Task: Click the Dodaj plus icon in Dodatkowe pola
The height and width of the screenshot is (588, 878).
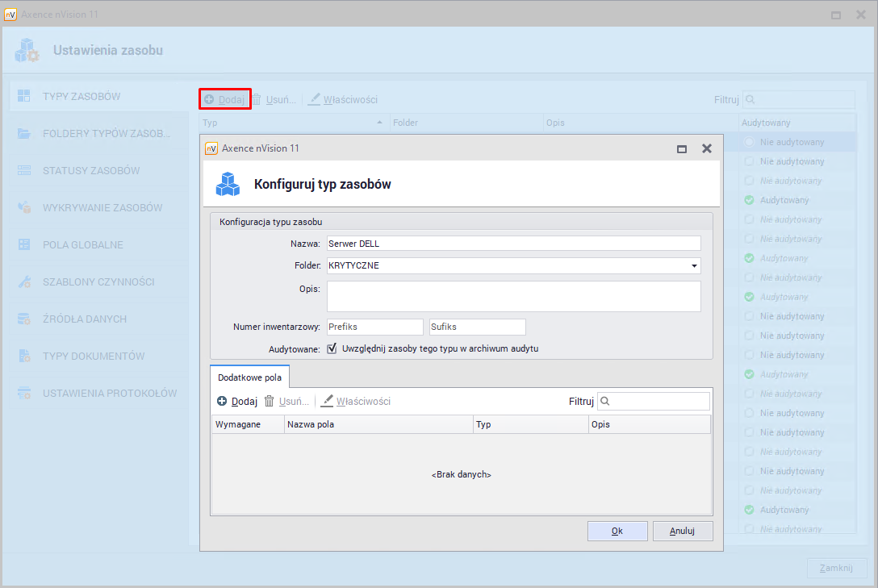Action: [x=222, y=401]
